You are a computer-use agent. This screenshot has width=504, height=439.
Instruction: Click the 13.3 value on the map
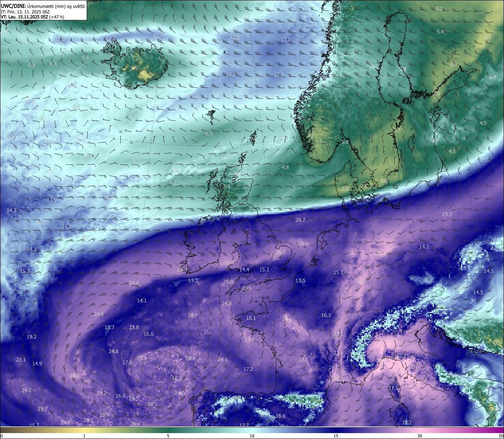193,280
